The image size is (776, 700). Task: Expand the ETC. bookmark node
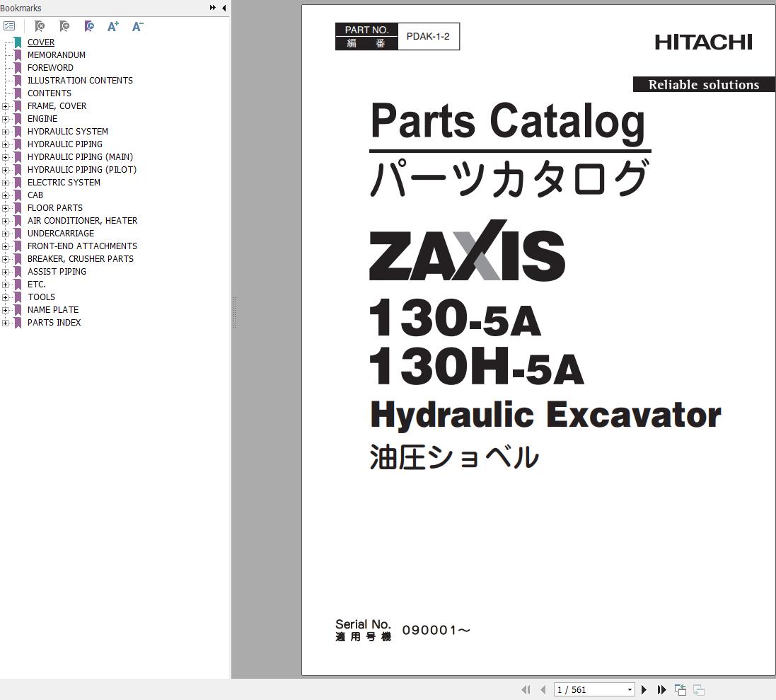(5, 285)
